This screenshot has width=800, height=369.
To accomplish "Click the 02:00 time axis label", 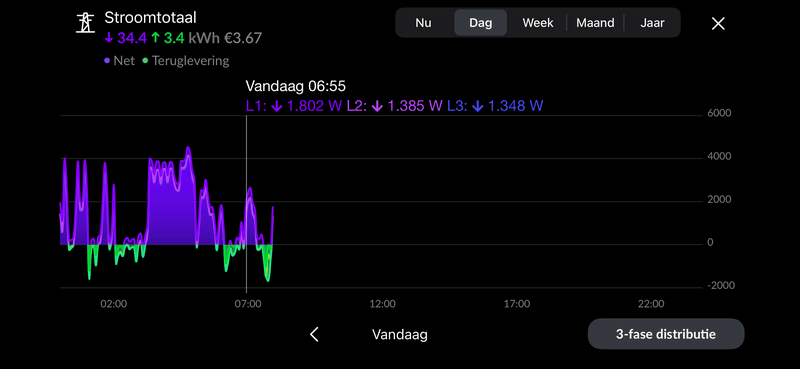I will point(114,304).
